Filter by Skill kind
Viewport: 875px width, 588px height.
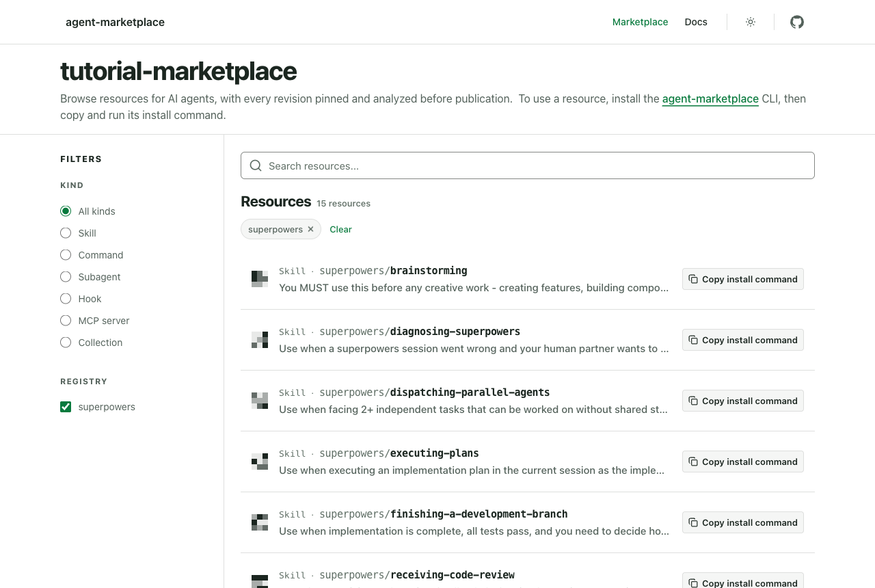pos(66,233)
